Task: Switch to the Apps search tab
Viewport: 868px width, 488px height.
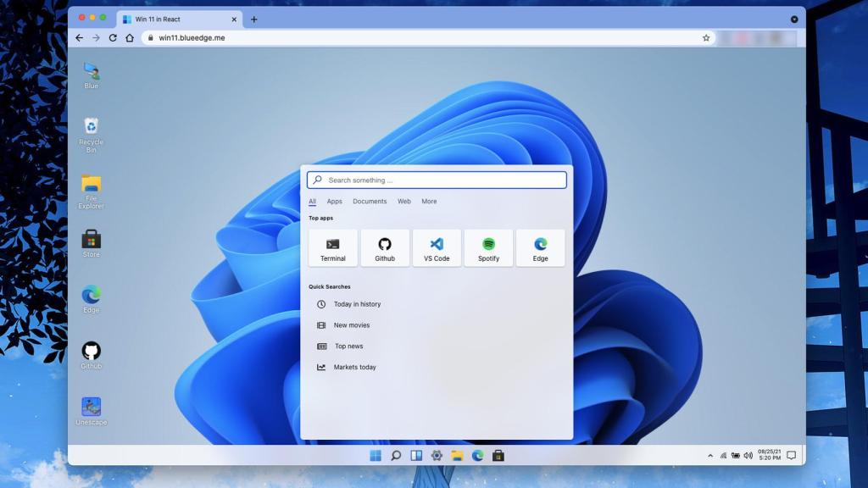Action: (x=334, y=201)
